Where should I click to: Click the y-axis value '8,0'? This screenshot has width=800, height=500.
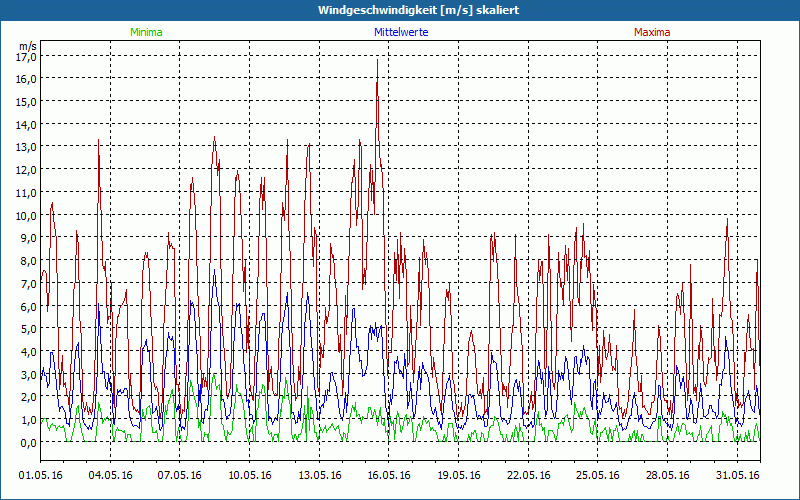[30, 261]
